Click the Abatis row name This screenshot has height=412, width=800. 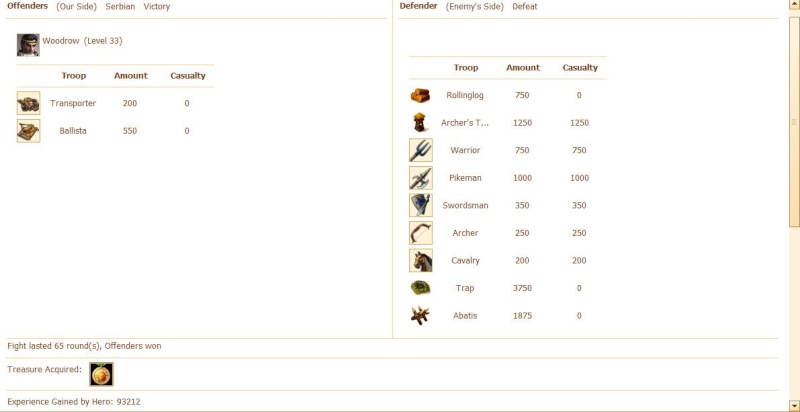pyautogui.click(x=465, y=316)
